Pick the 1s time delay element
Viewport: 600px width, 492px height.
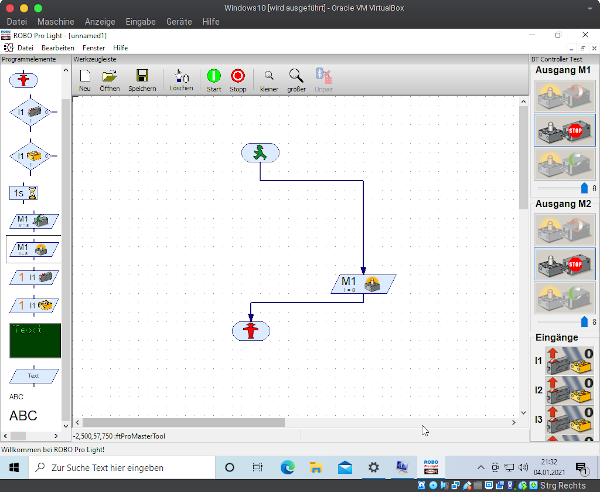(x=23, y=193)
